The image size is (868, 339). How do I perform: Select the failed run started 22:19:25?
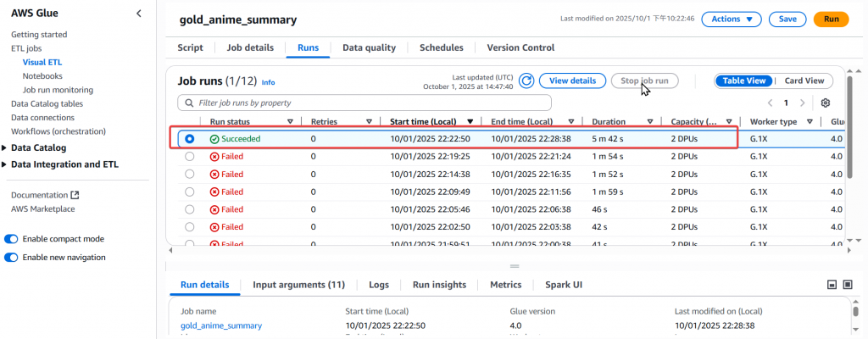190,157
